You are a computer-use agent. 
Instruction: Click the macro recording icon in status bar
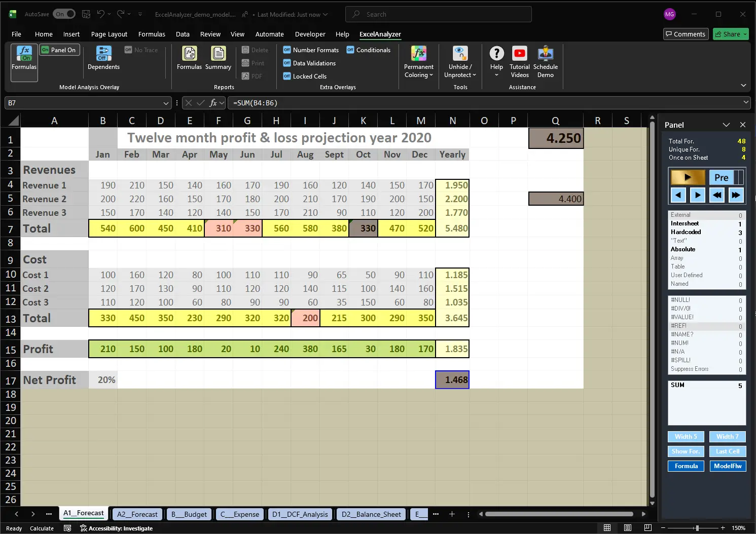coord(67,528)
